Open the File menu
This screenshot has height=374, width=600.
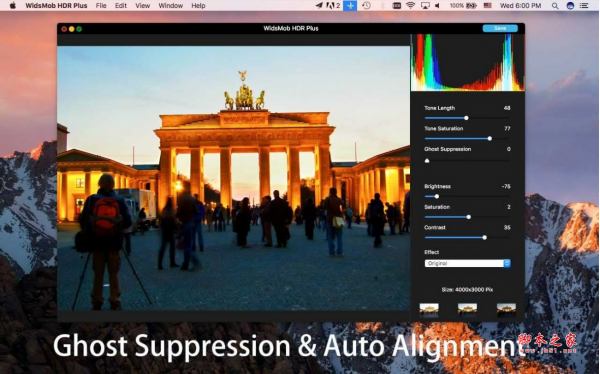tap(101, 6)
